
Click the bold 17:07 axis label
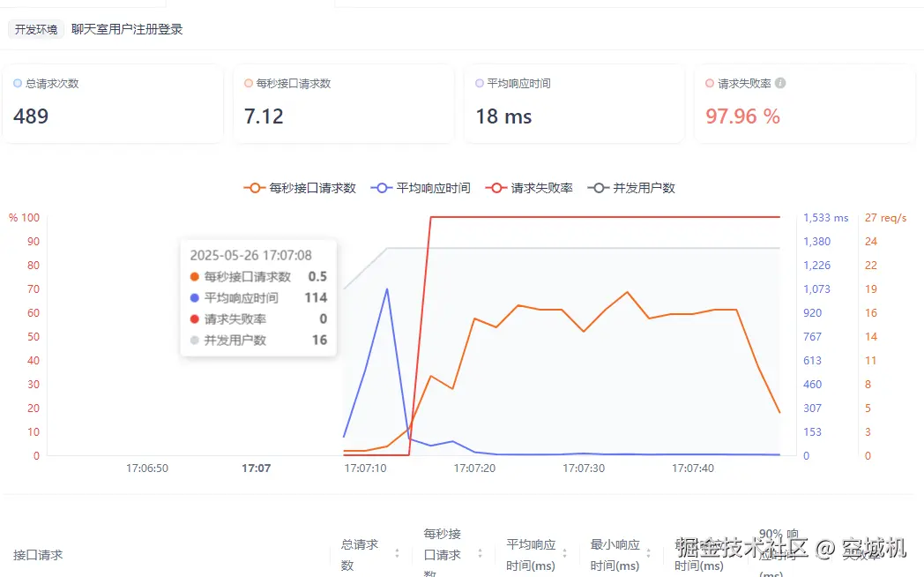[257, 468]
